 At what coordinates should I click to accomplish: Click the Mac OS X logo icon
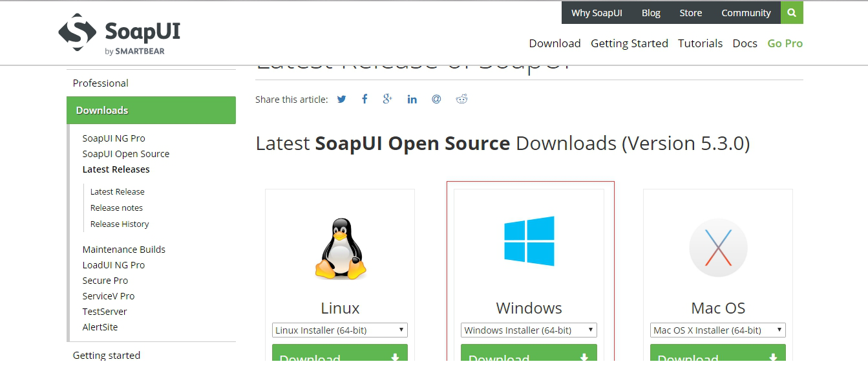pyautogui.click(x=718, y=248)
